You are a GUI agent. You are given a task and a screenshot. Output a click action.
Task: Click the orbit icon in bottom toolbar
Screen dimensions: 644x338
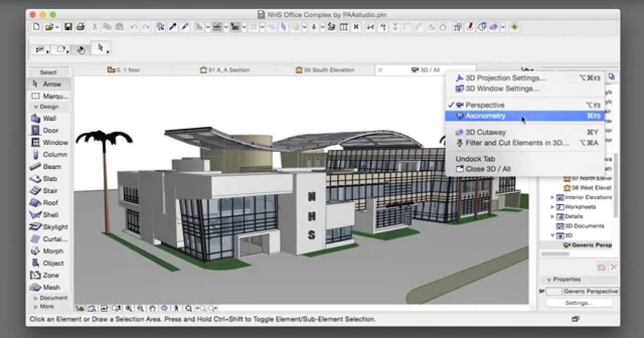coord(164,308)
